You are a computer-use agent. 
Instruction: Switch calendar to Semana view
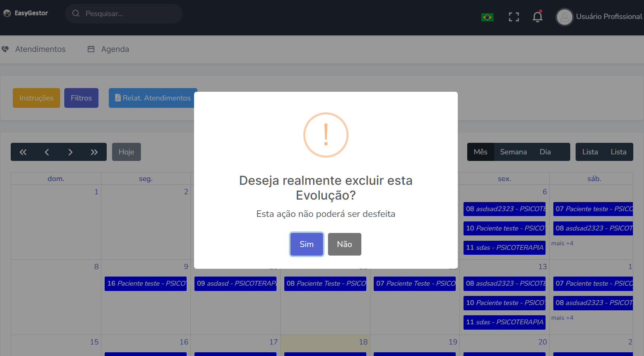click(513, 152)
